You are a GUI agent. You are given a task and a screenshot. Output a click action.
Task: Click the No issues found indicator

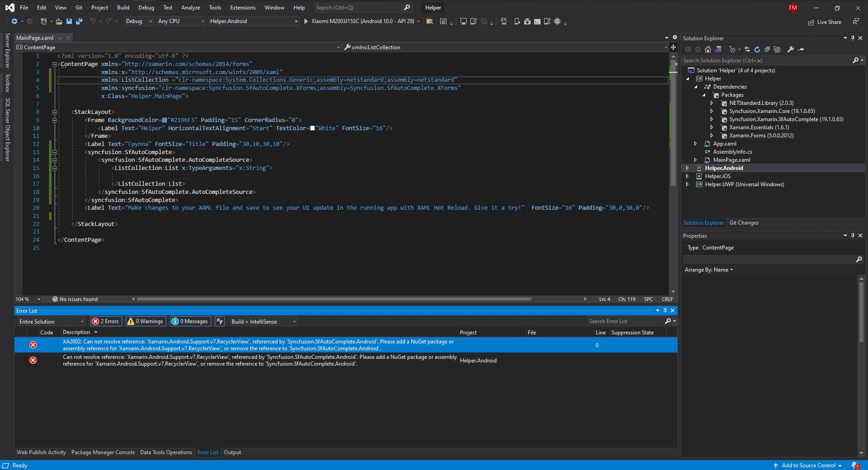tap(75, 299)
